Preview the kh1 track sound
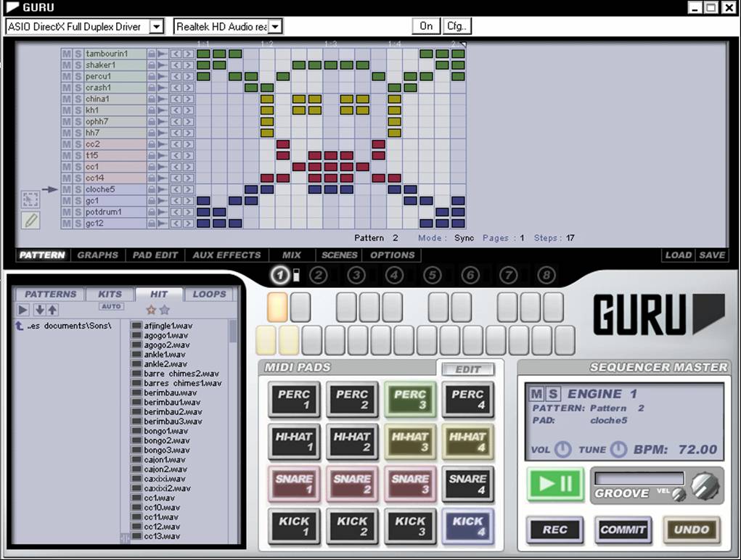 [x=162, y=110]
